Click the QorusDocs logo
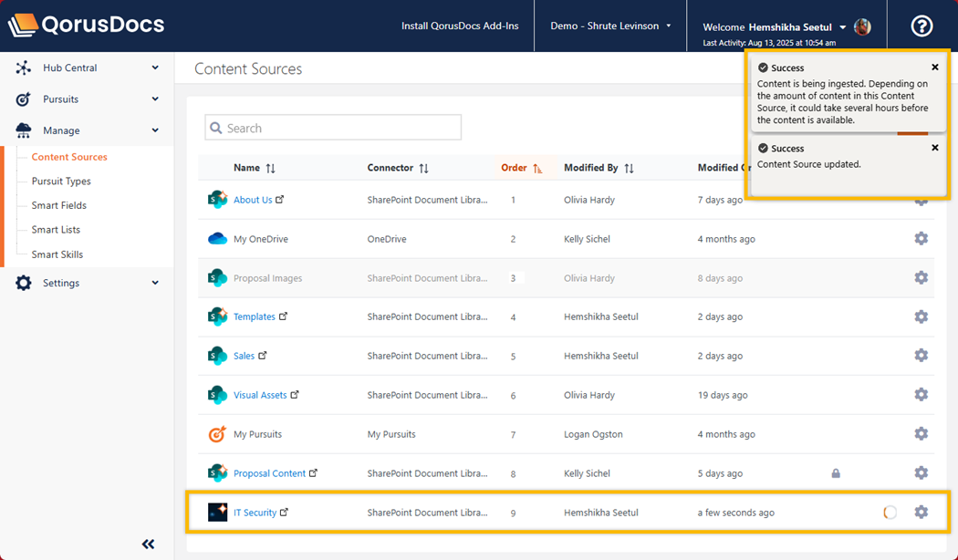The height and width of the screenshot is (560, 958). 87,26
